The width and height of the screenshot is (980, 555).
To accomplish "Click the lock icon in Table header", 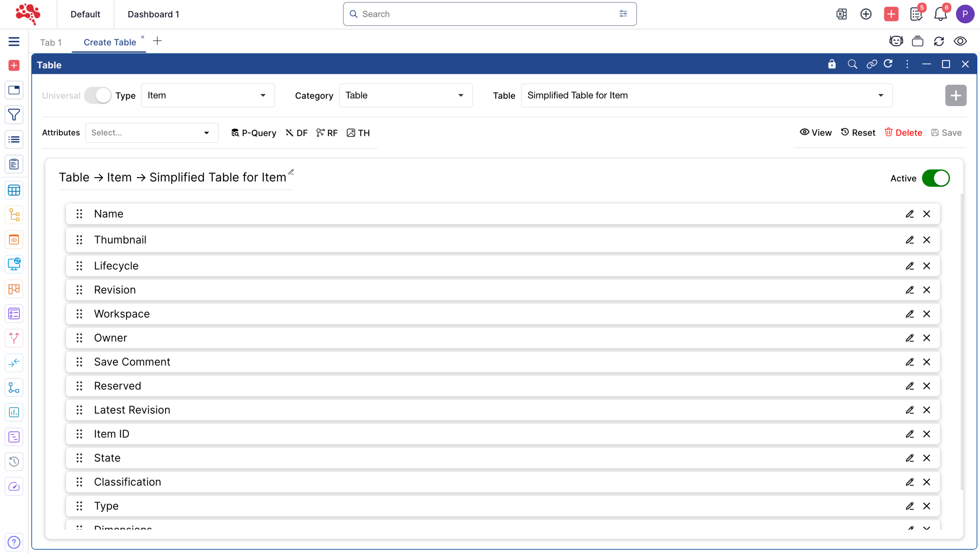I will (x=831, y=64).
